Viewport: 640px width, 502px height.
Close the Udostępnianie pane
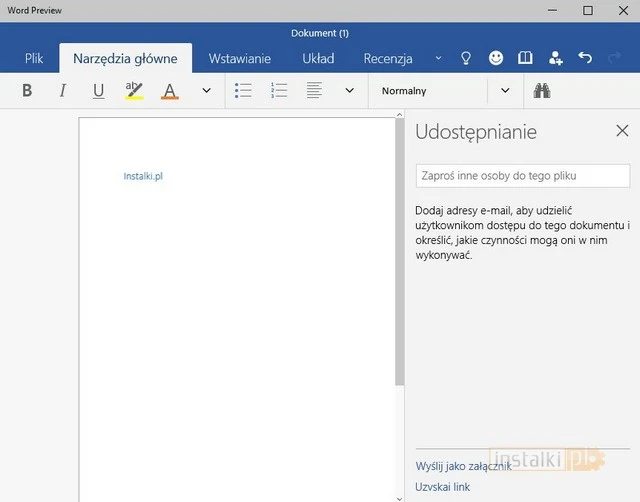click(622, 131)
